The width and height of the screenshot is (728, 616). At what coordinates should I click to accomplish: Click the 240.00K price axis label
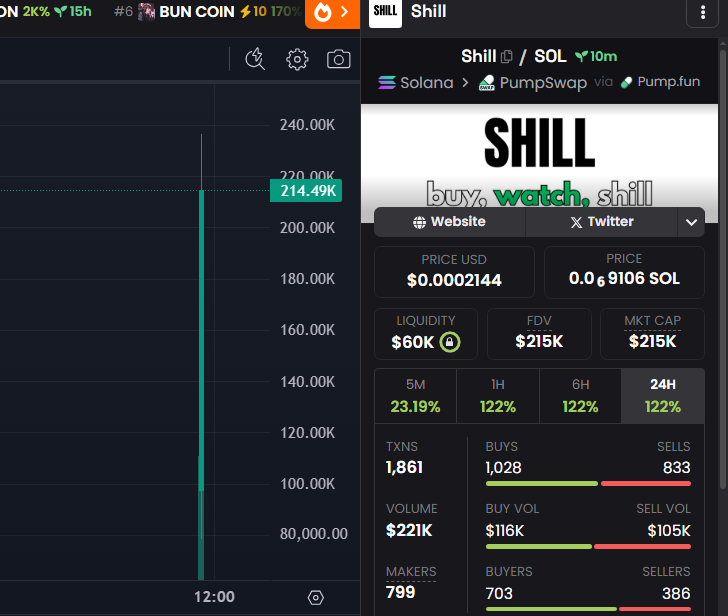click(x=307, y=125)
